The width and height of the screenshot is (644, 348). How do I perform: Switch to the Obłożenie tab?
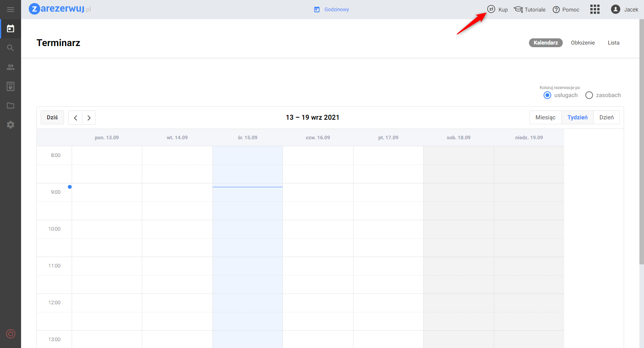(x=583, y=43)
